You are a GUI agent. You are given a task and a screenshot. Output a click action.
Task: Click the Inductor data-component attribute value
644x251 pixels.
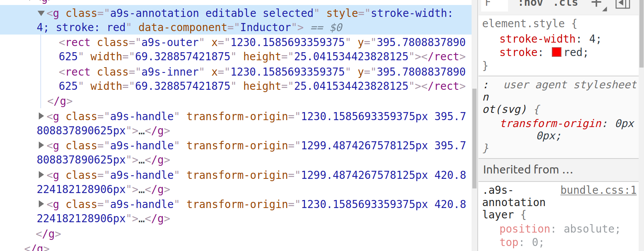coord(265,27)
